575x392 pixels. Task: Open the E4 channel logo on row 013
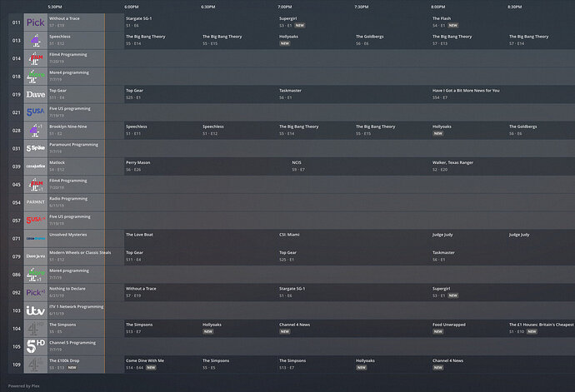click(x=36, y=40)
